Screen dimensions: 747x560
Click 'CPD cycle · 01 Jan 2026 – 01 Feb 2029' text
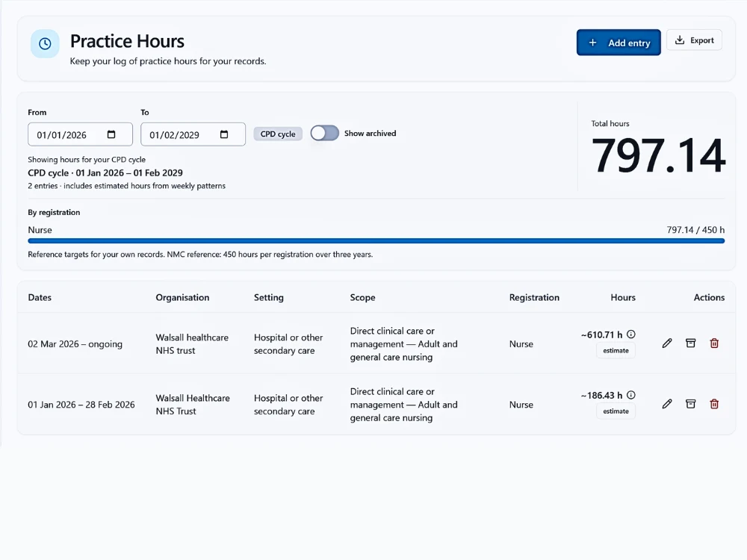[105, 173]
